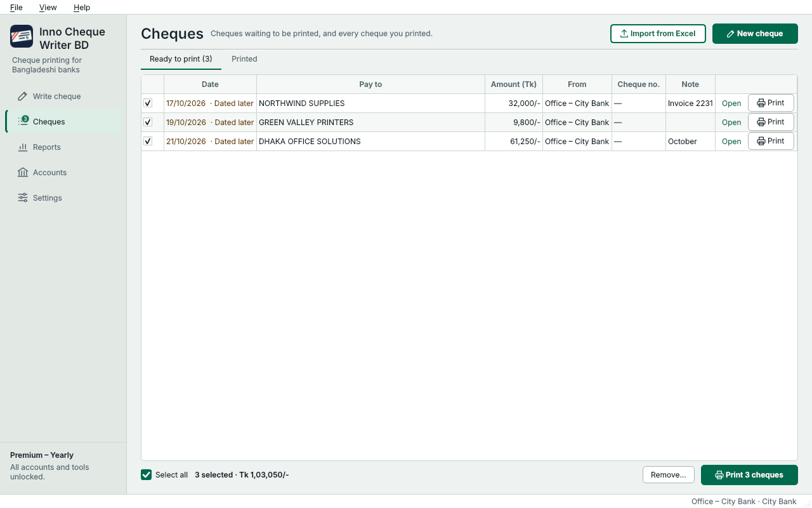Print the DHAKA OFFICE SOLUTIONS cheque
This screenshot has height=508, width=812.
[x=771, y=141]
